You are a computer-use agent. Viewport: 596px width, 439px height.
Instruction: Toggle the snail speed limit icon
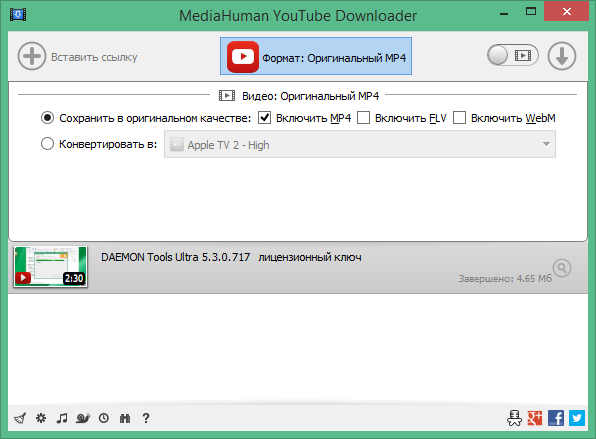(x=83, y=418)
